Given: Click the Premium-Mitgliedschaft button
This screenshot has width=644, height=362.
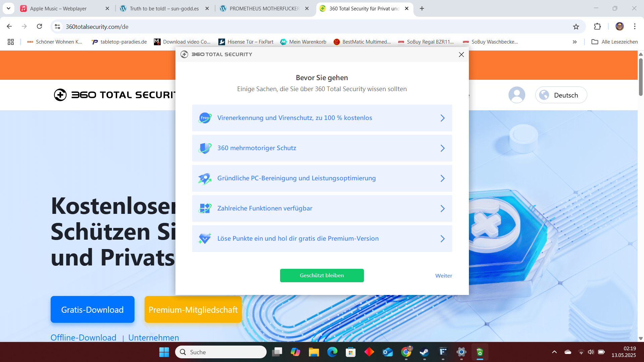Looking at the screenshot, I should 193,309.
